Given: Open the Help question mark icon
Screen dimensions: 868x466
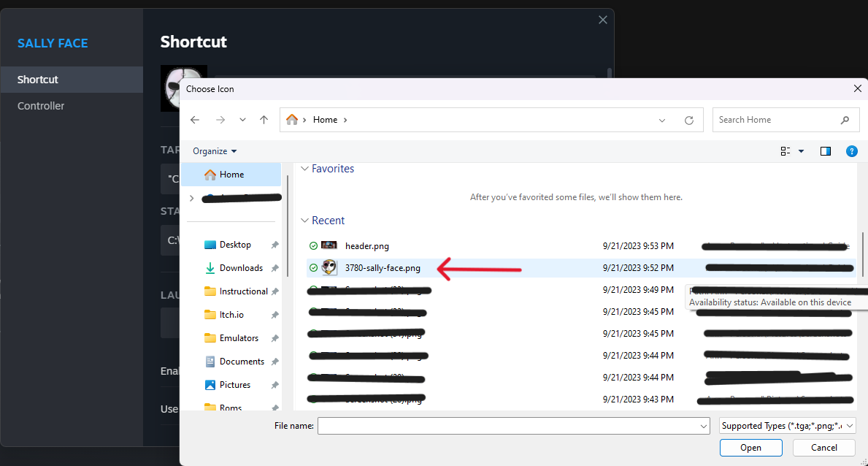Looking at the screenshot, I should 851,151.
